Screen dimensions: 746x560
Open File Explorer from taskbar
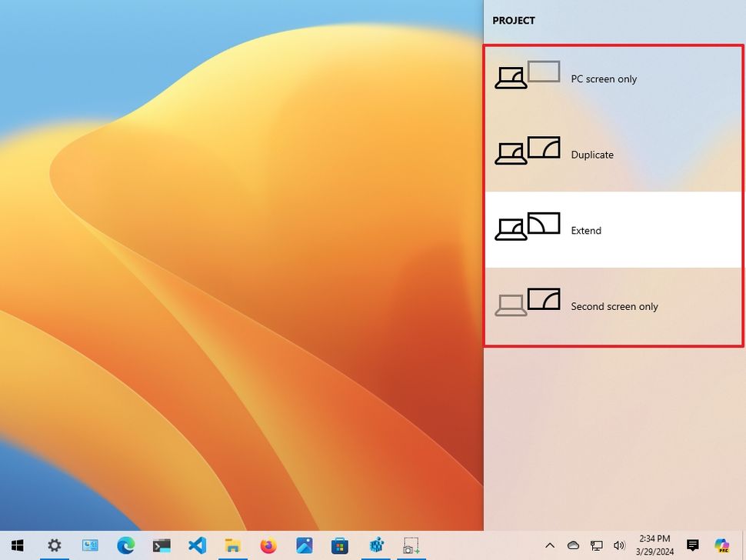click(232, 545)
